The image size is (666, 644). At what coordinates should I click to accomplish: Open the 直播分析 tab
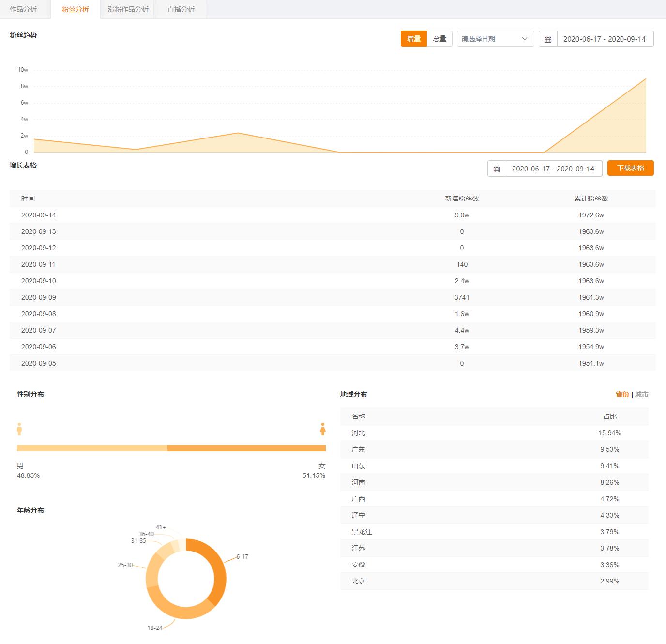click(181, 9)
